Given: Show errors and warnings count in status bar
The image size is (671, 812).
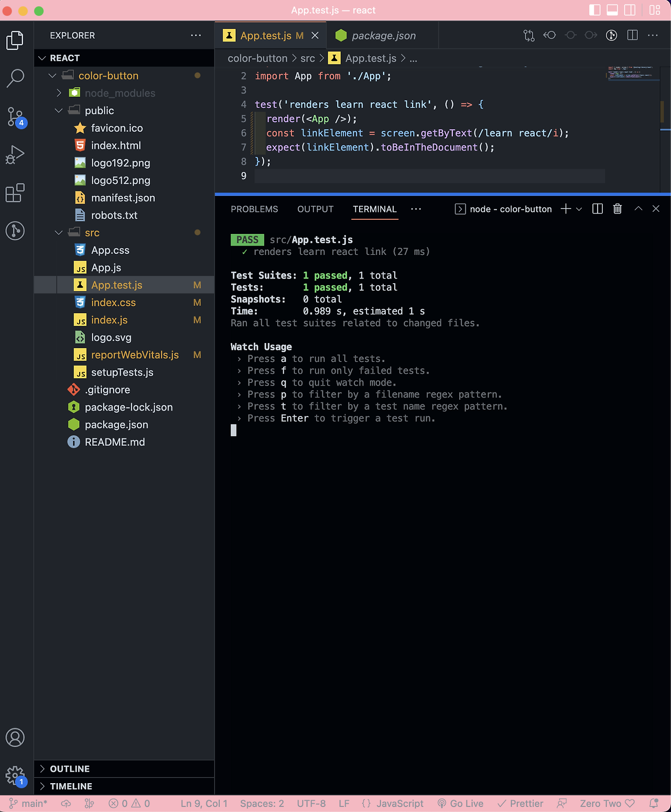Looking at the screenshot, I should (129, 804).
